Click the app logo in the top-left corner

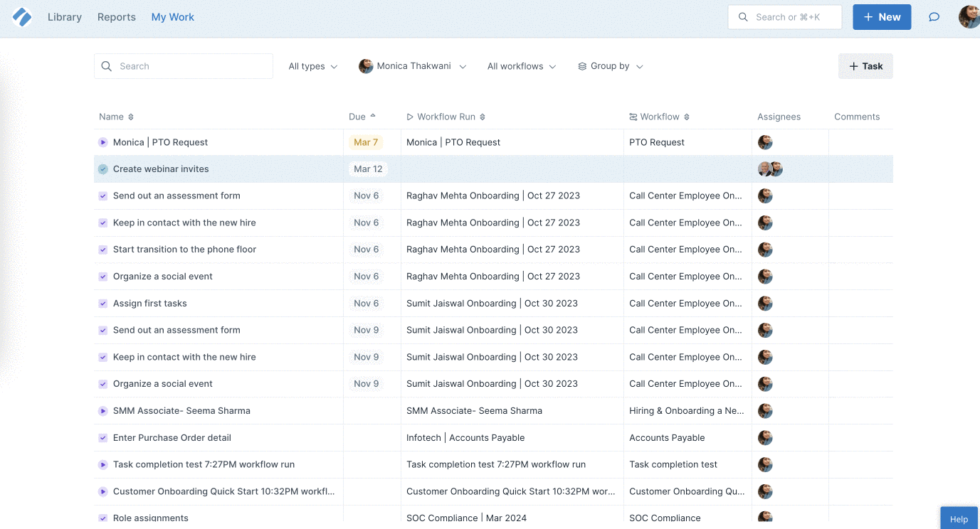[22, 17]
